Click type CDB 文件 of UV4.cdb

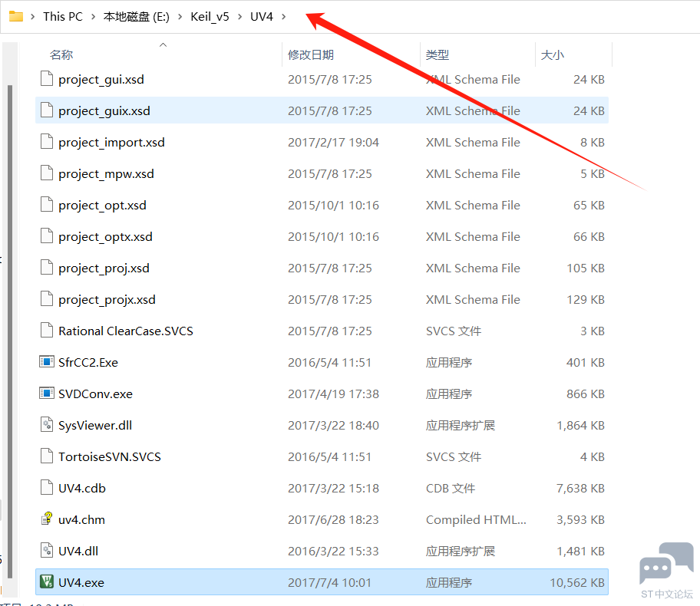451,488
